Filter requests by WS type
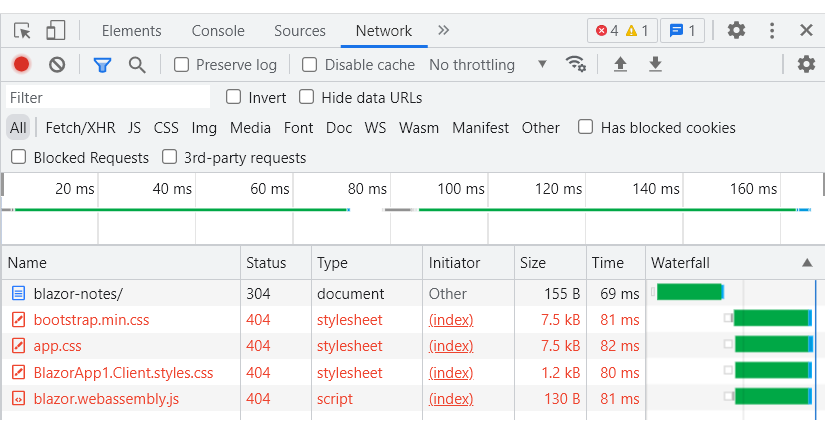Screen dimensions: 825x433 pyautogui.click(x=375, y=128)
